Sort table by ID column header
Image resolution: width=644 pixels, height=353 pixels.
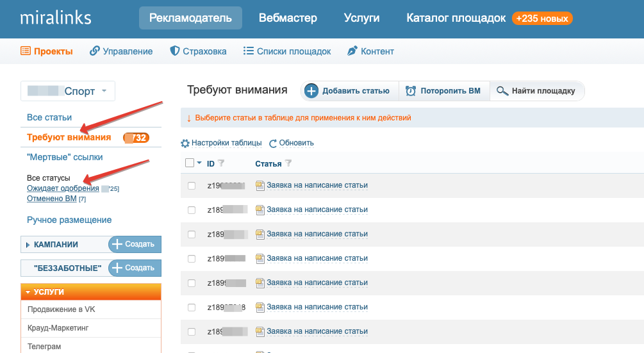coord(211,164)
